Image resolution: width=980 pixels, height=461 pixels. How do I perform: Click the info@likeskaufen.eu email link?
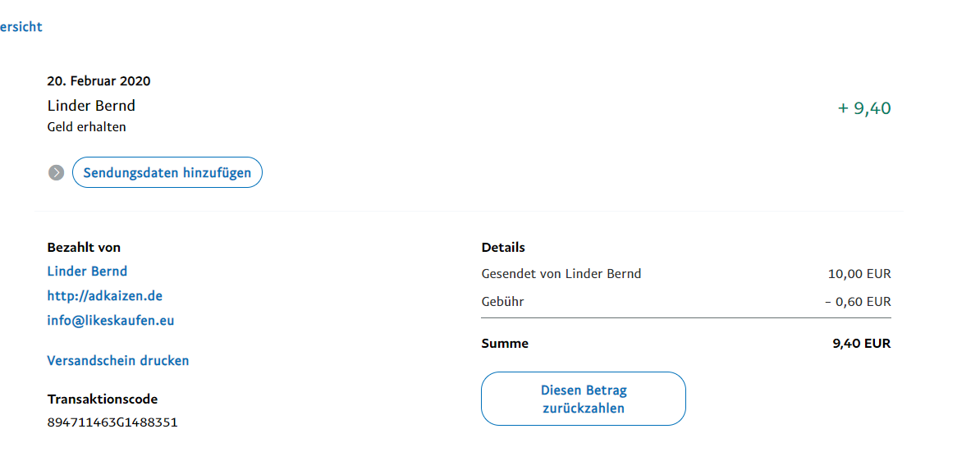(x=111, y=320)
